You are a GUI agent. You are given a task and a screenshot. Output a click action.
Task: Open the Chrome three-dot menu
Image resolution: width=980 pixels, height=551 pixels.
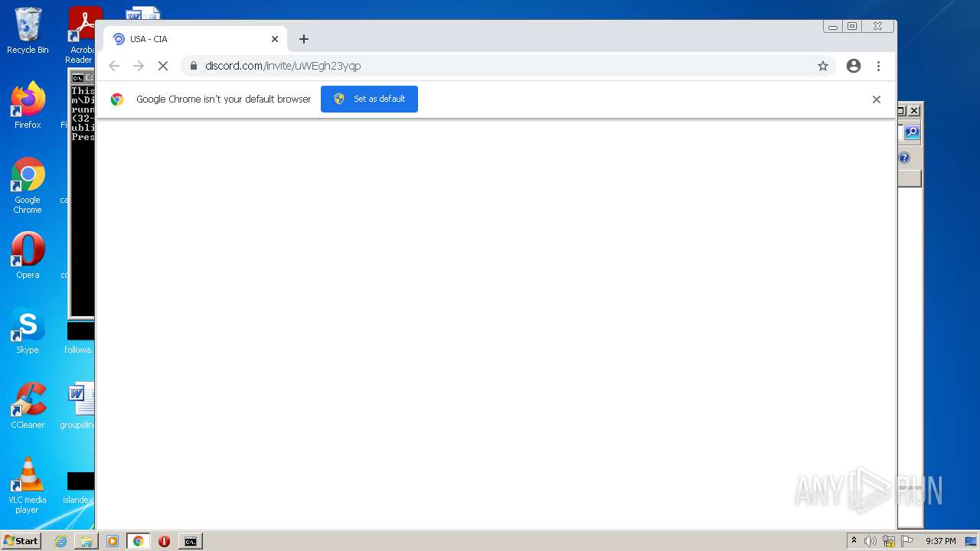(878, 66)
